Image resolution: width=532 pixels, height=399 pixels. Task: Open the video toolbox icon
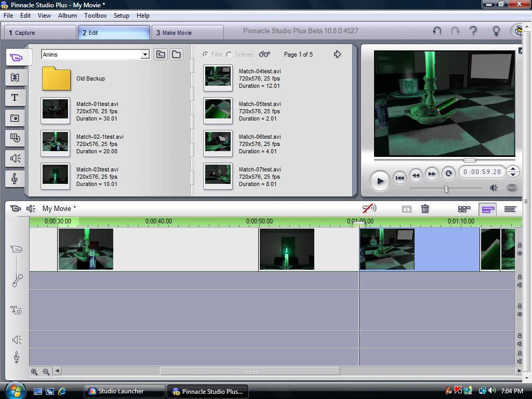[16, 208]
